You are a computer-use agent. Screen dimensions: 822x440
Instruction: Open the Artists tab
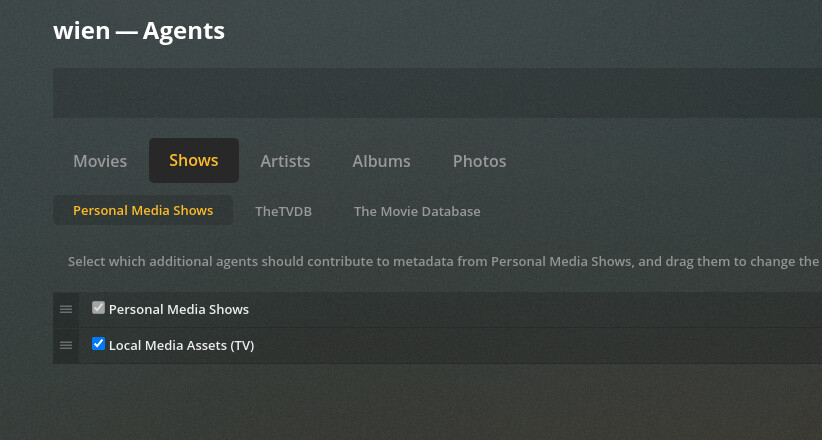pyautogui.click(x=285, y=161)
